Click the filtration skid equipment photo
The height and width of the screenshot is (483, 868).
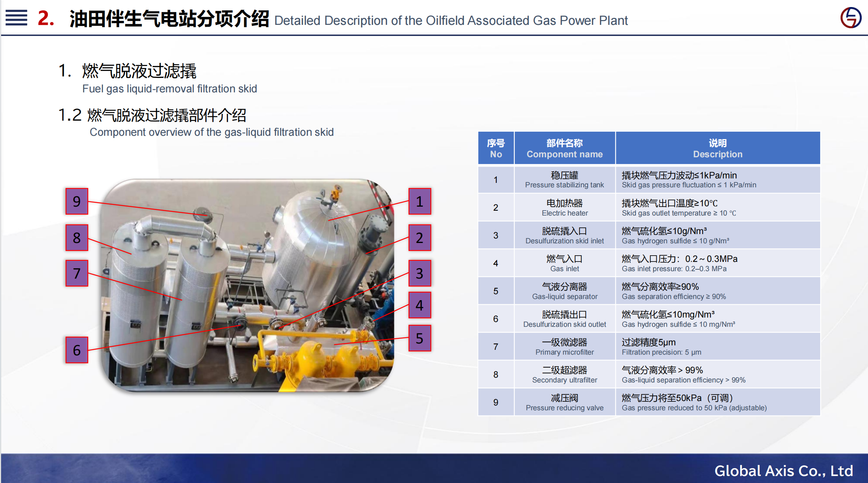247,285
